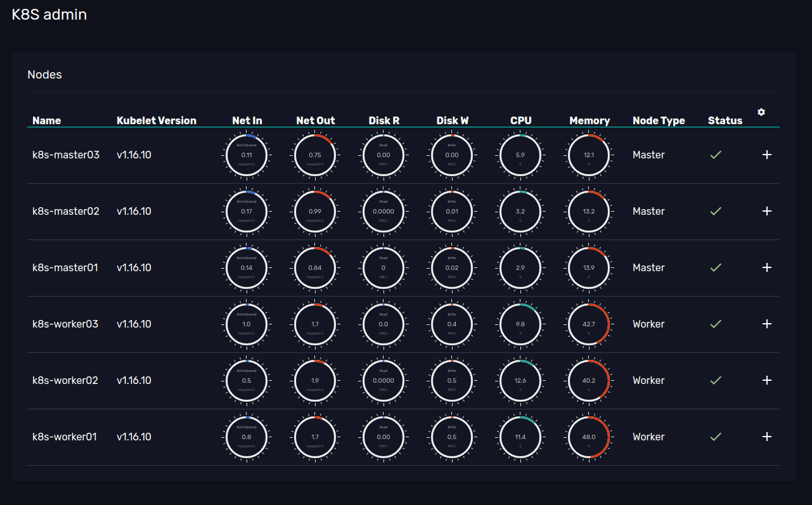The image size is (812, 505).
Task: Click the status checkmark for k8s-worker03
Action: [x=716, y=324]
